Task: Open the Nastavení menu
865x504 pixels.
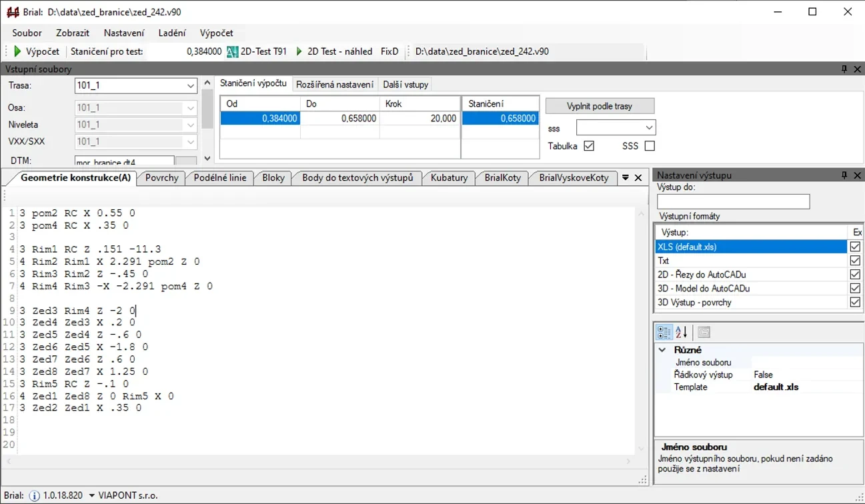Action: tap(123, 33)
